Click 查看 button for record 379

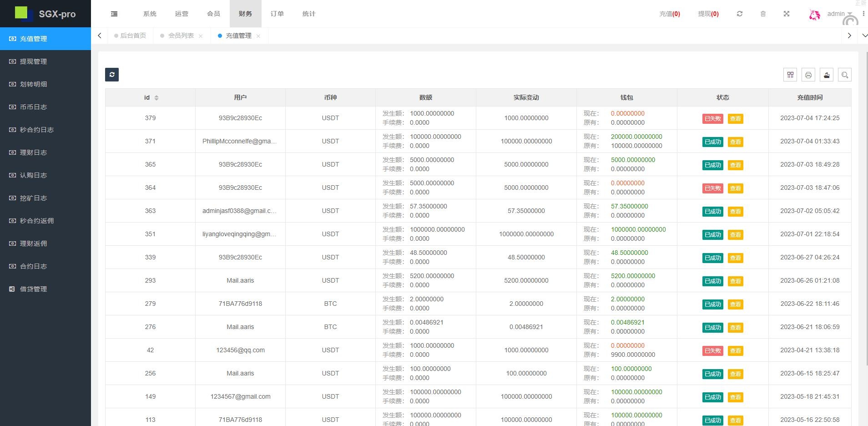tap(735, 119)
